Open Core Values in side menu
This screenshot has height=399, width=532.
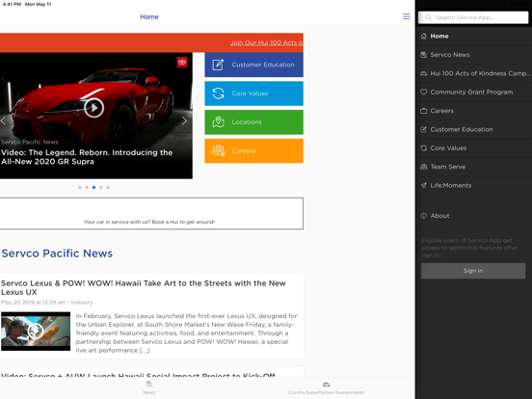tap(473, 147)
